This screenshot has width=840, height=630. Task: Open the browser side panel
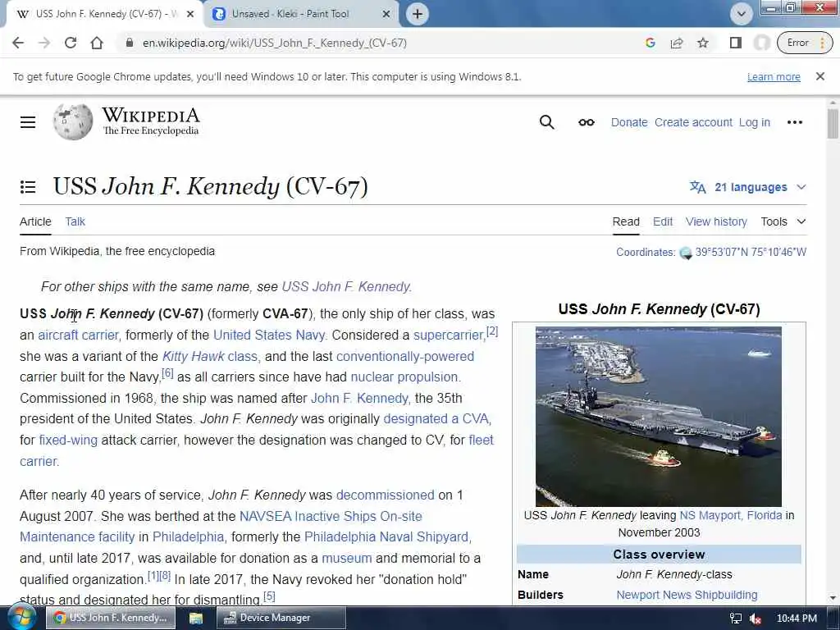(x=736, y=43)
